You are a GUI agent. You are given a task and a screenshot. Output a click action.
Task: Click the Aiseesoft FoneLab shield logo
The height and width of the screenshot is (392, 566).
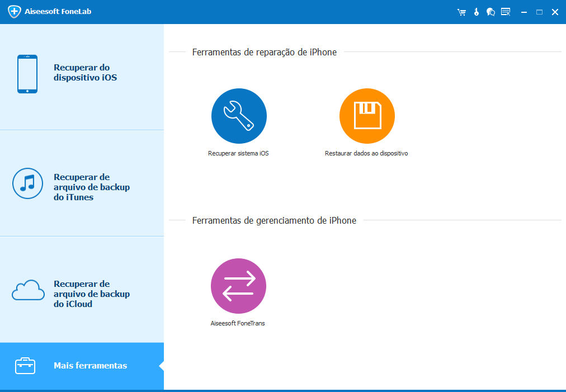pyautogui.click(x=14, y=12)
